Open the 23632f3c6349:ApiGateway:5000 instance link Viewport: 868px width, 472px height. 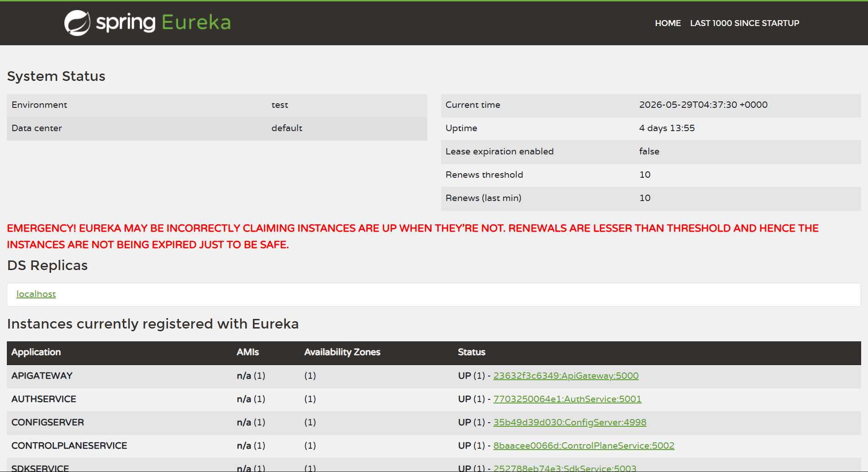[x=566, y=376]
